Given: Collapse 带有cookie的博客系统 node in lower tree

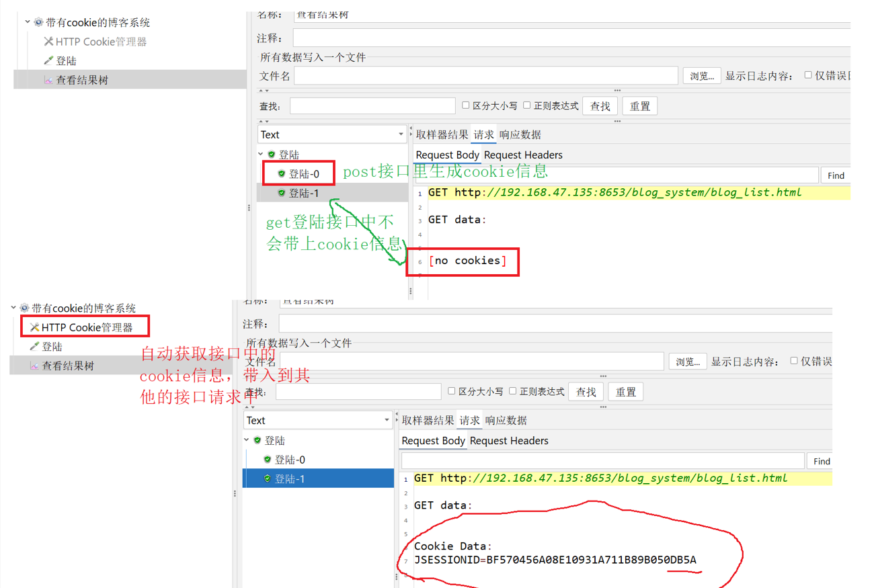Looking at the screenshot, I should click(x=13, y=308).
